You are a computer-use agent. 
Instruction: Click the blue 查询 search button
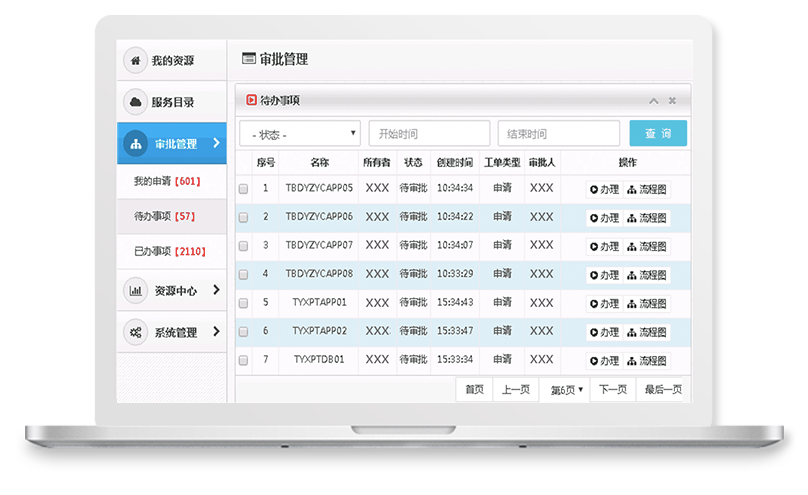(x=658, y=134)
